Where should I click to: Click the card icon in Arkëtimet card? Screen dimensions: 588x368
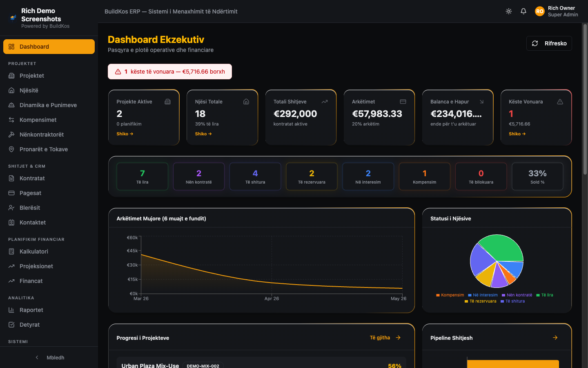pos(403,101)
